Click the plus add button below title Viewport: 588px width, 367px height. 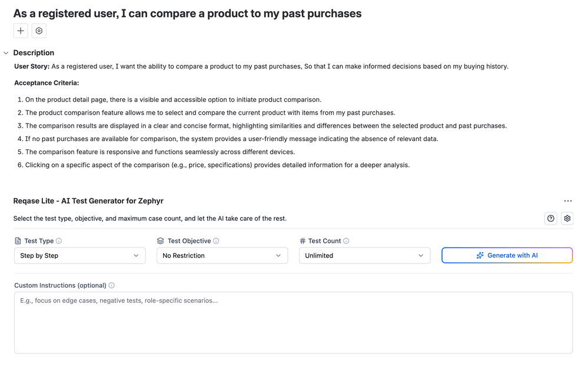click(x=21, y=31)
